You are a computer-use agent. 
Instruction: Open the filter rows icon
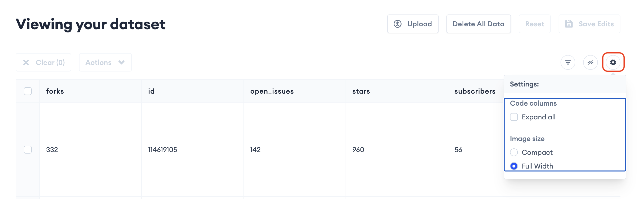[568, 62]
